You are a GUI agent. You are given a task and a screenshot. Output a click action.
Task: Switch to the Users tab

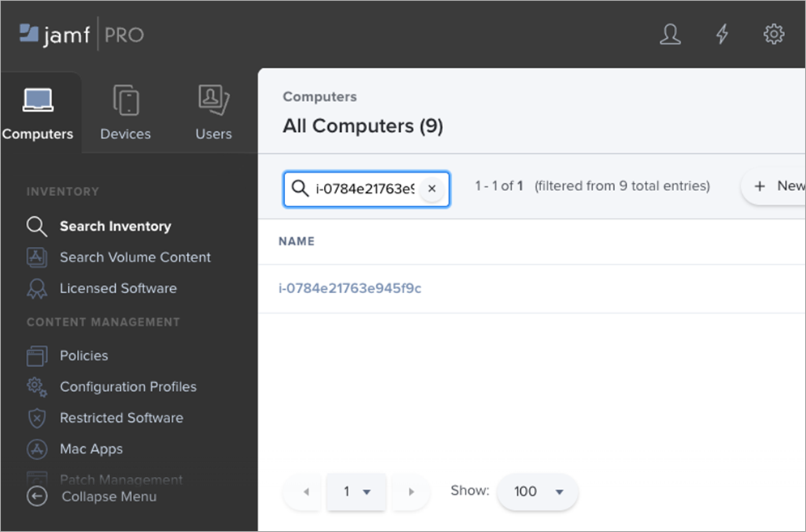pyautogui.click(x=213, y=113)
